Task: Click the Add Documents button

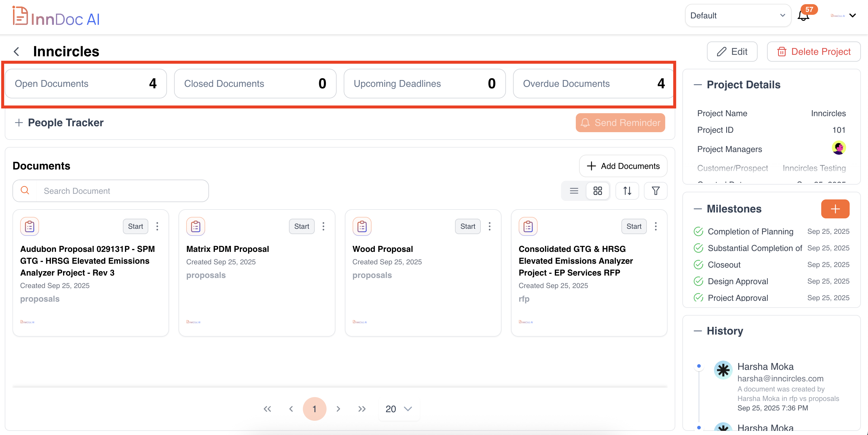Action: [x=623, y=166]
